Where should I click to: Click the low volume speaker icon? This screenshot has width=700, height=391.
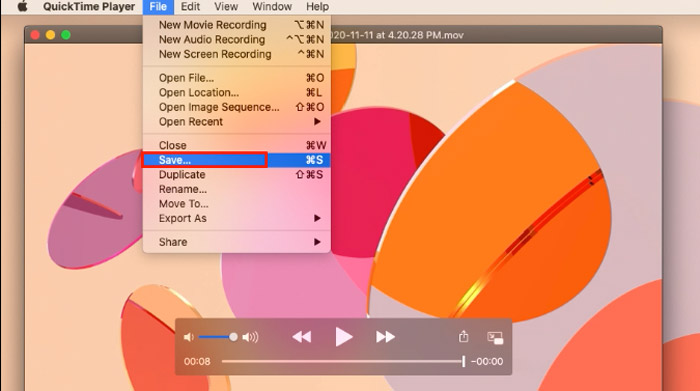(189, 337)
